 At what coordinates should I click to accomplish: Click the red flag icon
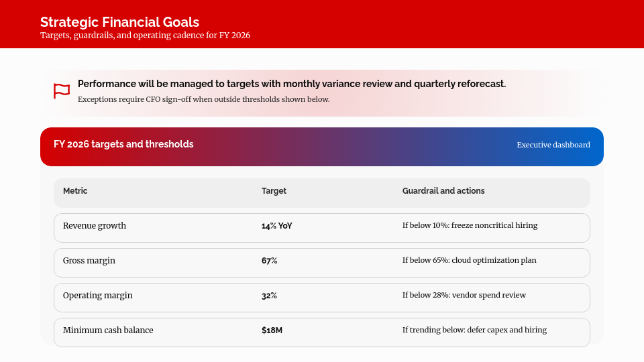click(x=62, y=91)
